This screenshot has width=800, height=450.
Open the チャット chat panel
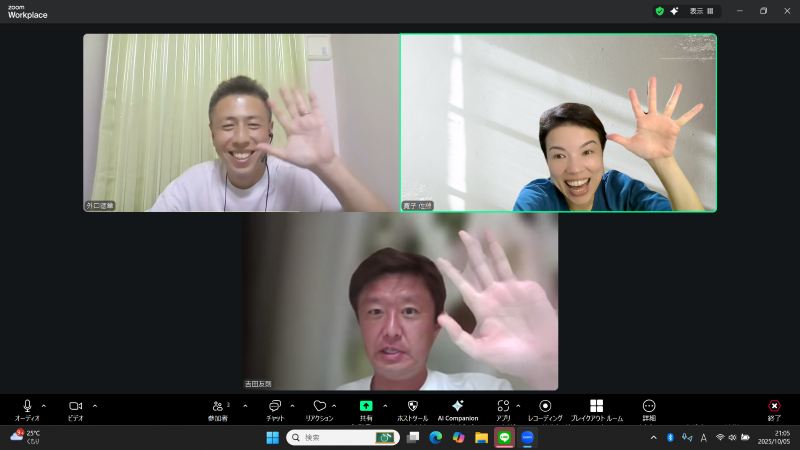coord(275,406)
